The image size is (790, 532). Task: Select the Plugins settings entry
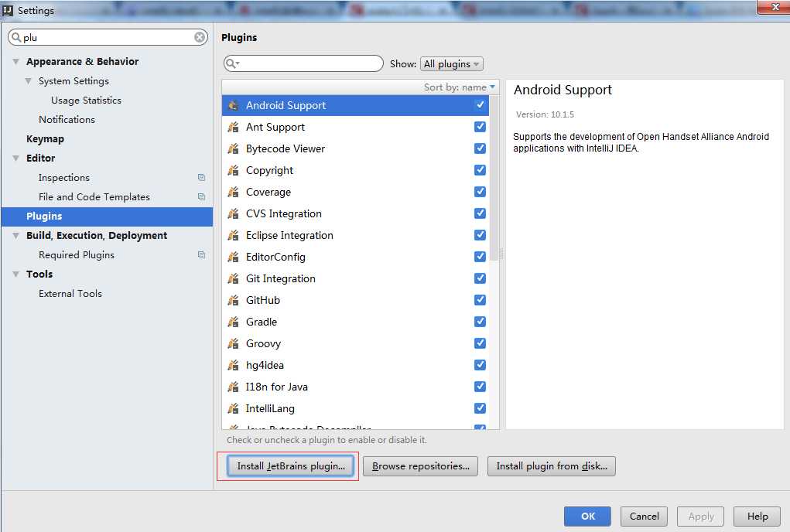107,217
